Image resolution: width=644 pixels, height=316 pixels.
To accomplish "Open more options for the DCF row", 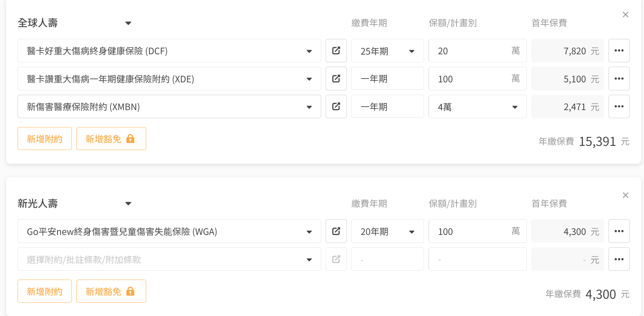I will coord(619,51).
